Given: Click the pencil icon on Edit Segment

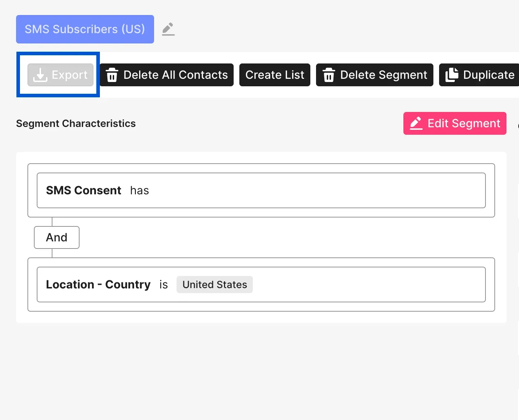Looking at the screenshot, I should tap(416, 123).
